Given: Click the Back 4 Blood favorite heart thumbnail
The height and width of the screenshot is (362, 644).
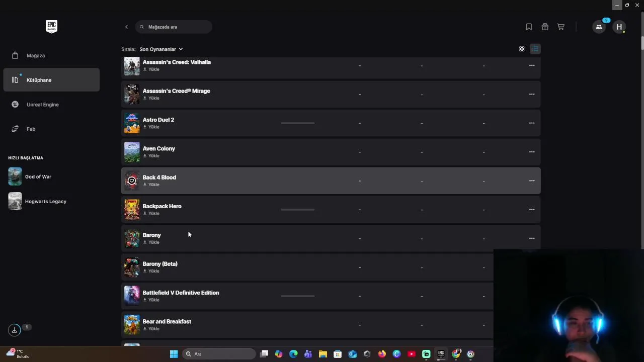Looking at the screenshot, I should (132, 180).
